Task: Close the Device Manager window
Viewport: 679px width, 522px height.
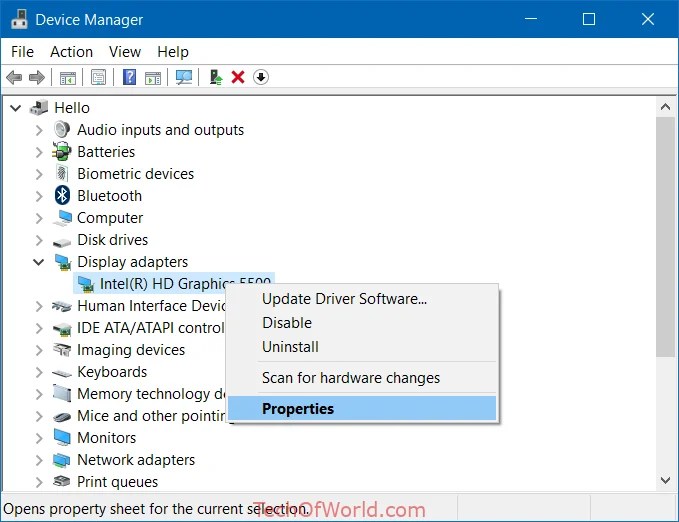Action: click(648, 19)
